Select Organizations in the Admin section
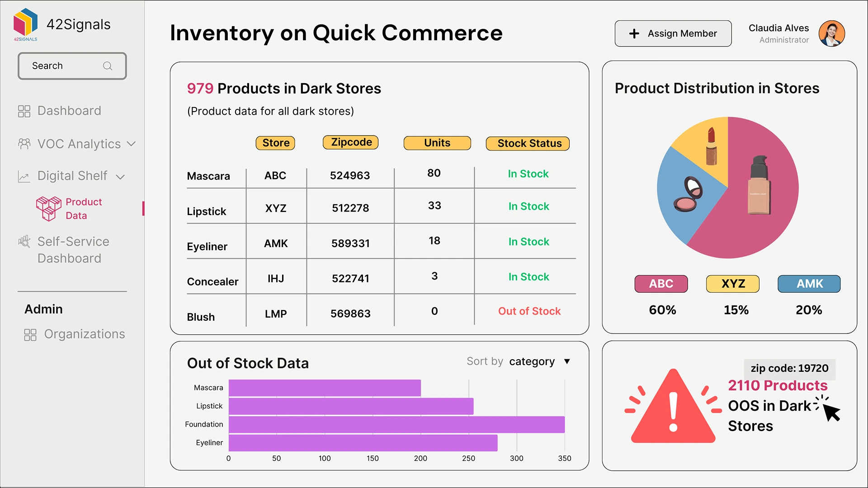This screenshot has height=488, width=868. 84,334
